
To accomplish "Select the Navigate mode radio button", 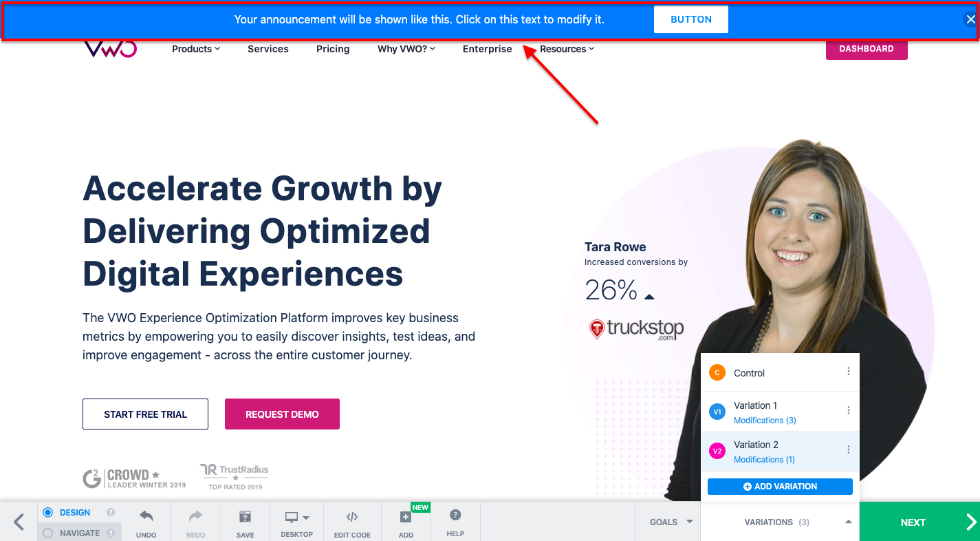I will 48,533.
